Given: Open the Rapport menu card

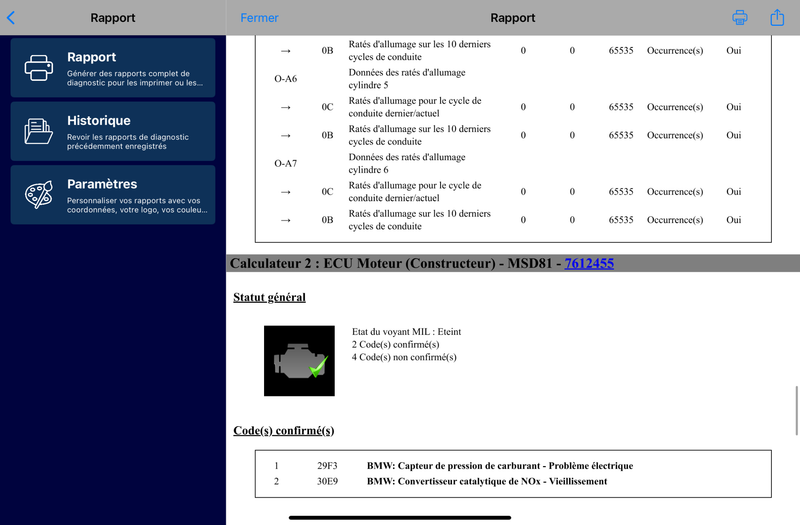Looking at the screenshot, I should pos(113,67).
